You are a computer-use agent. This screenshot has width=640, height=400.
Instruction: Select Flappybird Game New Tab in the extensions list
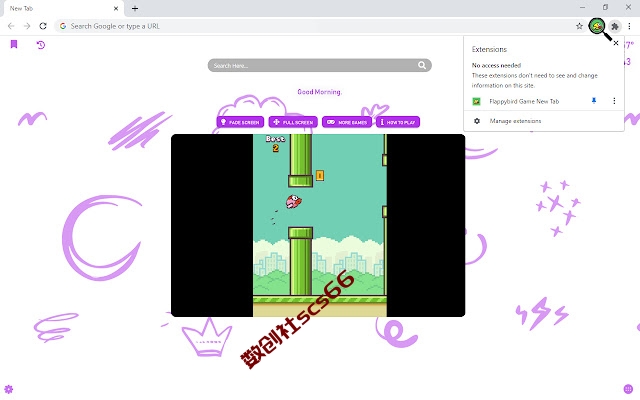click(x=524, y=101)
